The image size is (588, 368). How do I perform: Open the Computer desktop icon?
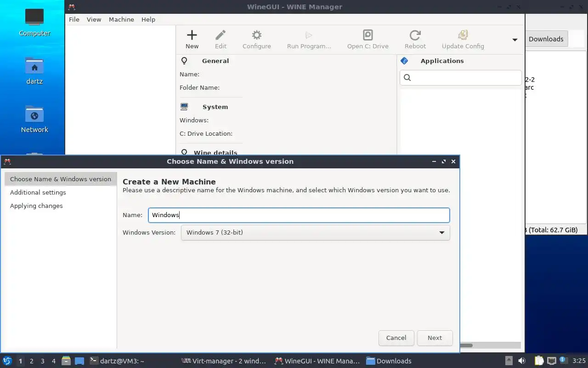pyautogui.click(x=34, y=22)
